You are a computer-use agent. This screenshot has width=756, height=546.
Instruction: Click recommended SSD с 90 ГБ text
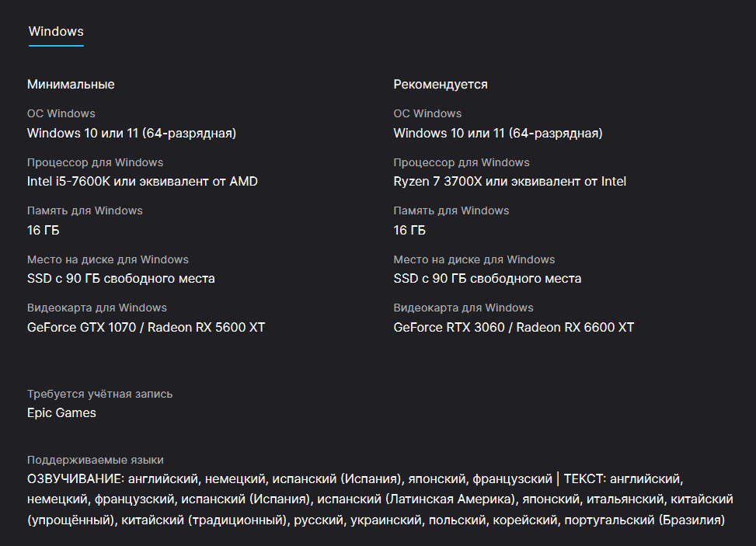487,279
